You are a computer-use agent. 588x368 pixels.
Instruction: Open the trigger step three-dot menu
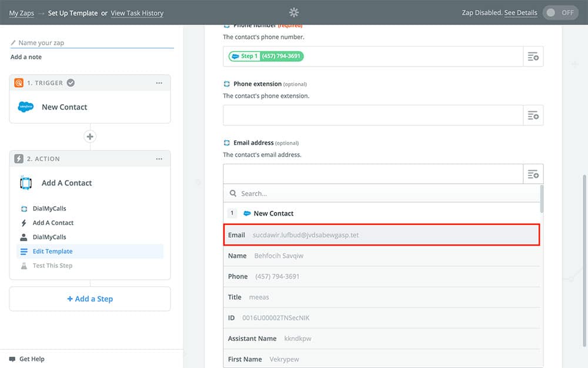pyautogui.click(x=159, y=83)
